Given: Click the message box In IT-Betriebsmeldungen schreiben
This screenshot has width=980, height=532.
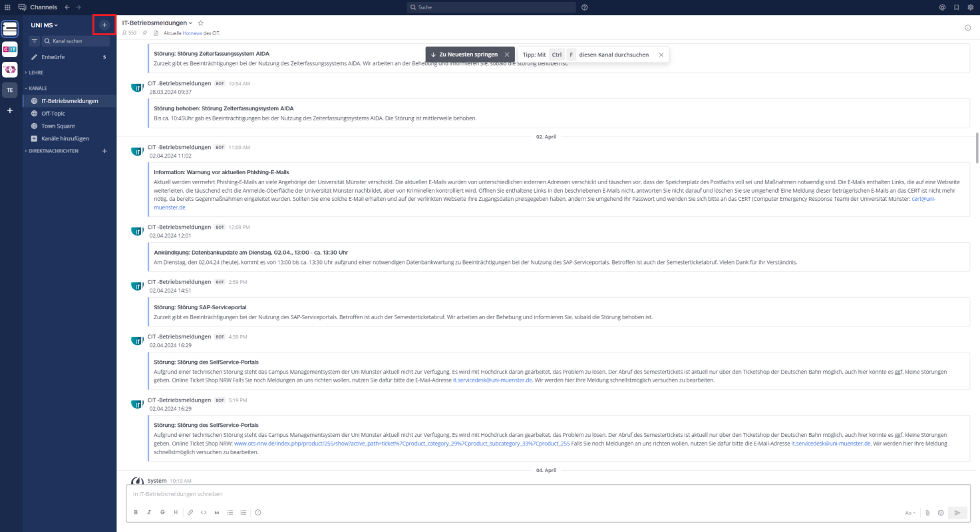Looking at the screenshot, I should pyautogui.click(x=548, y=494).
